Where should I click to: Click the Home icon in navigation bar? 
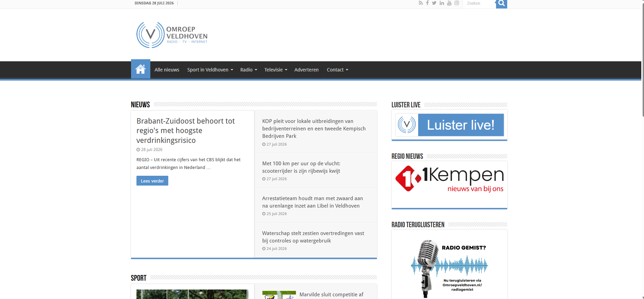click(141, 69)
